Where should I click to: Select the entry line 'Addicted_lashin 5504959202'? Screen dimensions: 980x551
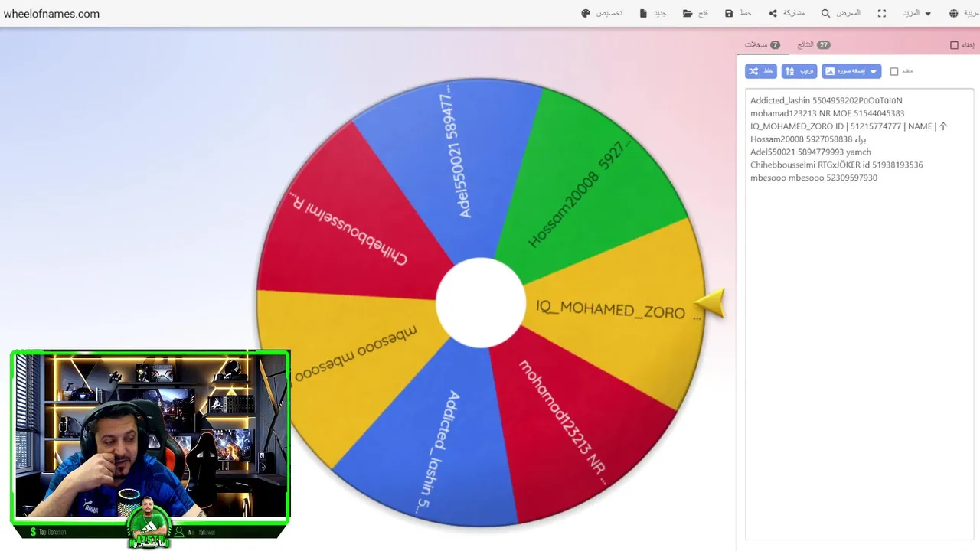pyautogui.click(x=826, y=100)
